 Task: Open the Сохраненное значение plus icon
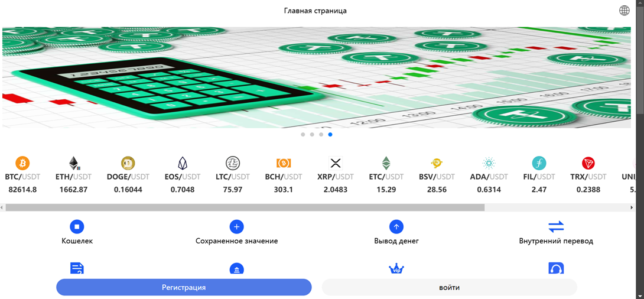(236, 226)
